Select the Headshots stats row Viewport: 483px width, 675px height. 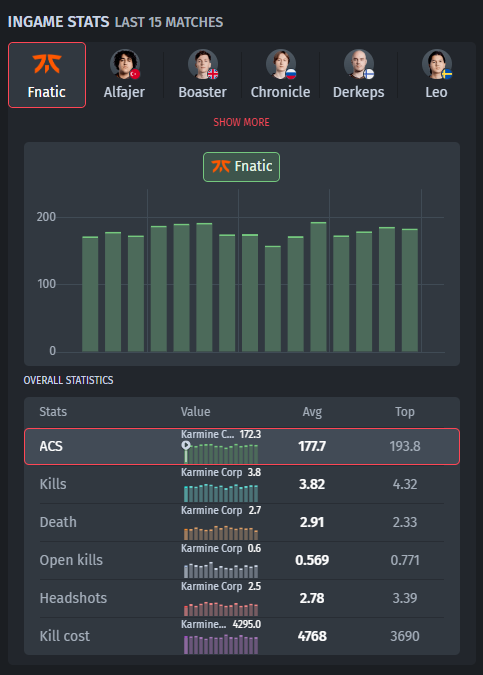click(242, 598)
